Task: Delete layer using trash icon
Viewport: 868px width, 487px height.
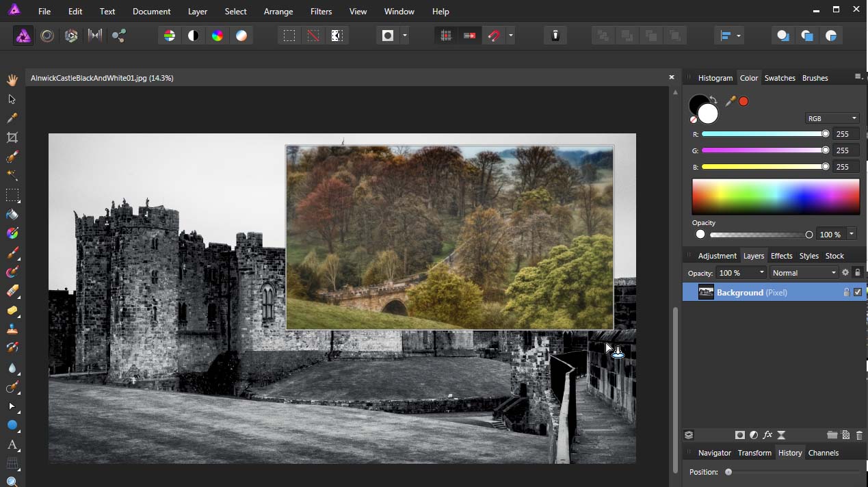Action: 859,435
